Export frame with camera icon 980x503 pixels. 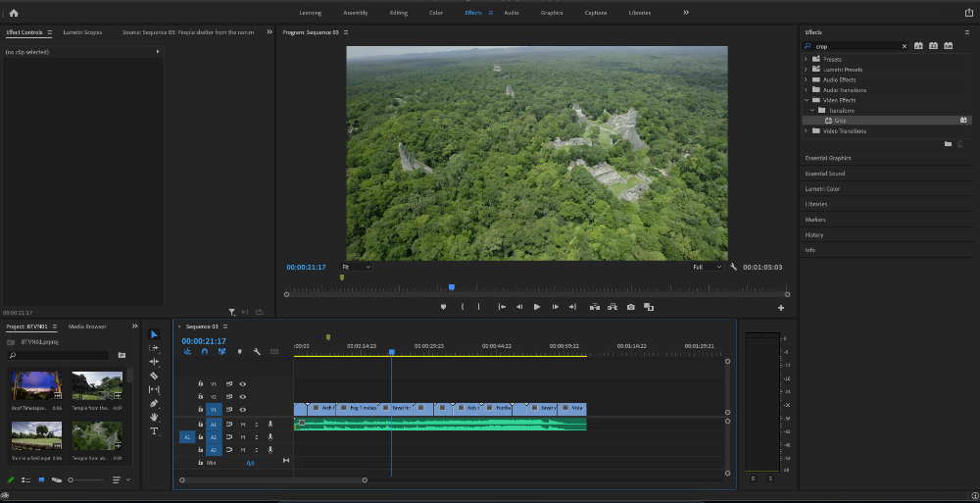coord(630,307)
